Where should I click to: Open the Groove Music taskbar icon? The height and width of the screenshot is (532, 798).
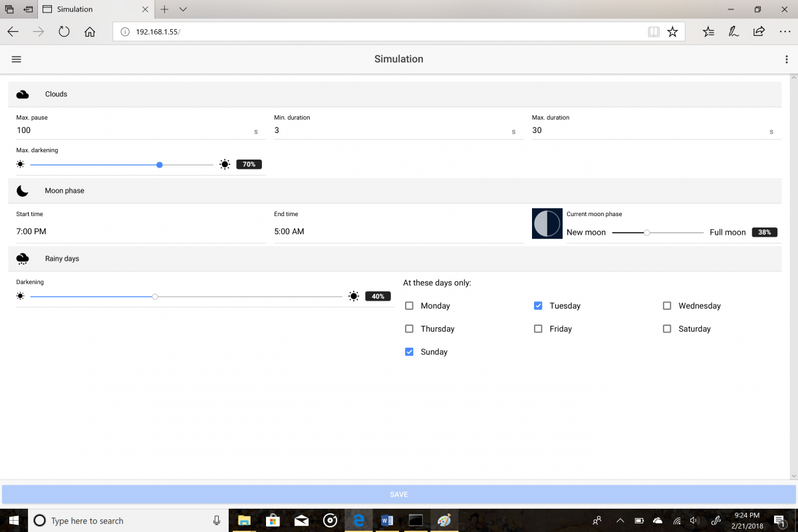tap(330, 521)
